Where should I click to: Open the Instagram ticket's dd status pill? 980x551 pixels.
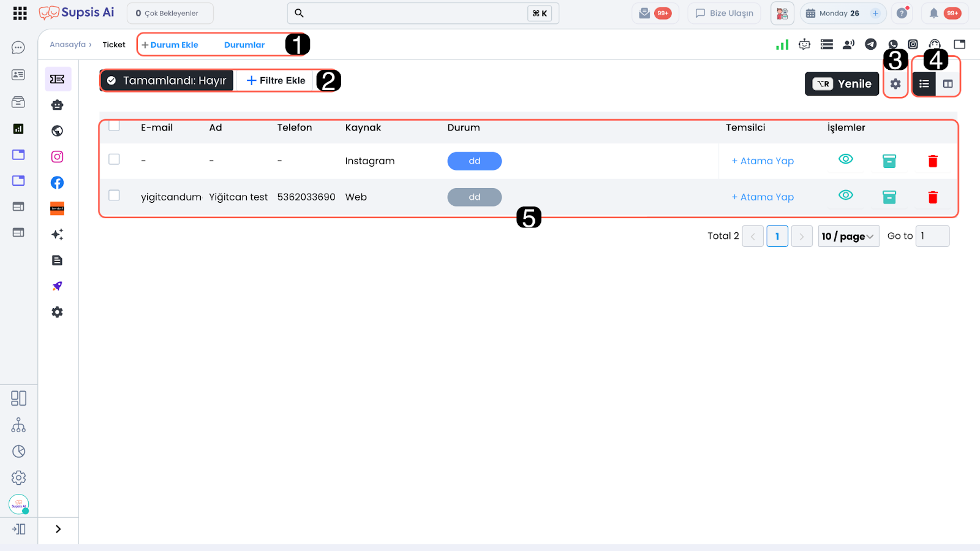474,161
